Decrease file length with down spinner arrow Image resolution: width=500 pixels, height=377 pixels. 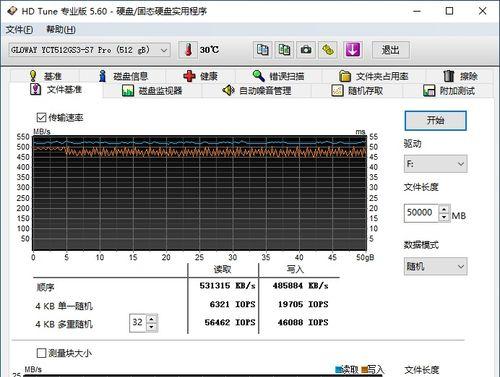tap(444, 217)
